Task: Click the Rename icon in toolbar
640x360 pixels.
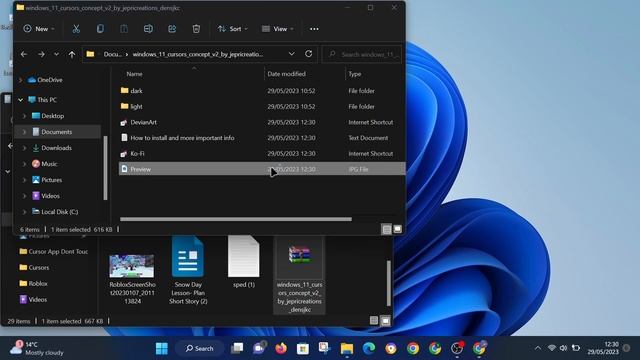Action: point(148,29)
